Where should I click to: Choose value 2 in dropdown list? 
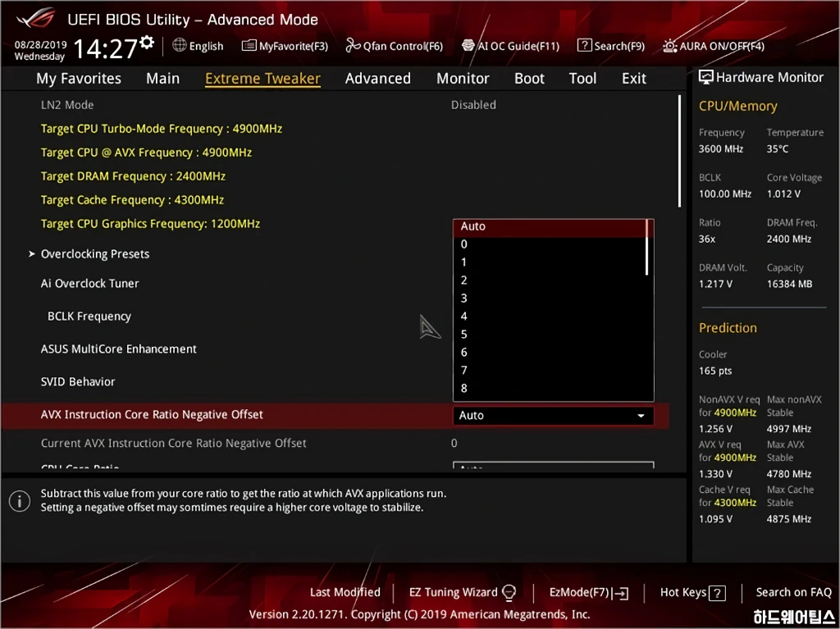click(550, 280)
